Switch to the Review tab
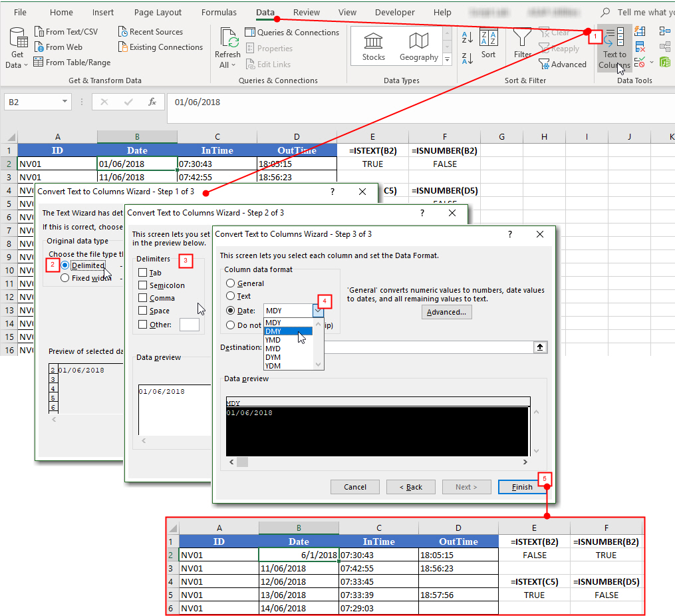675x616 pixels. [x=307, y=13]
